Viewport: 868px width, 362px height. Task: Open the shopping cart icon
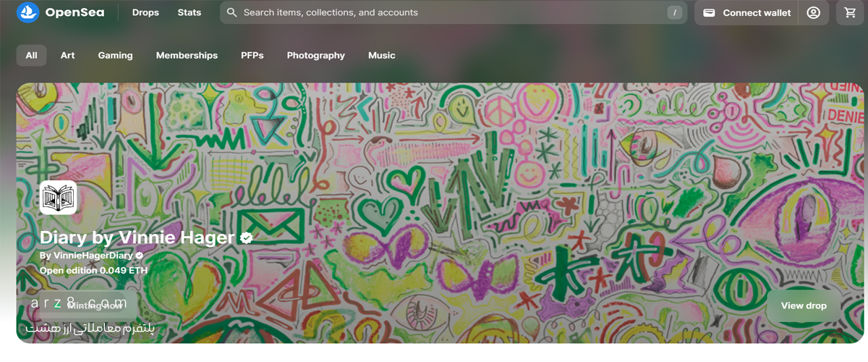[850, 12]
